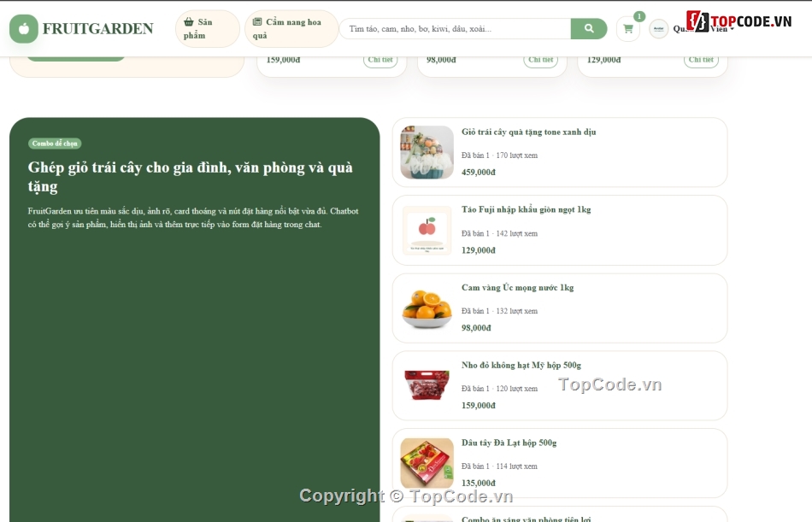Open the Cam vàng Úc orange thumbnail
The height and width of the screenshot is (522, 812).
pyautogui.click(x=427, y=308)
